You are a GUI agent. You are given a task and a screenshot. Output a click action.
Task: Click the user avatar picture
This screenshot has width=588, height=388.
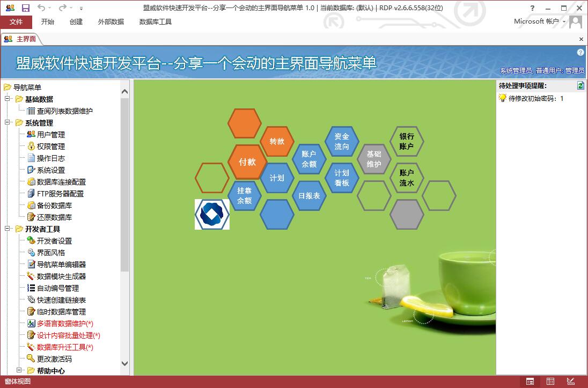576,22
